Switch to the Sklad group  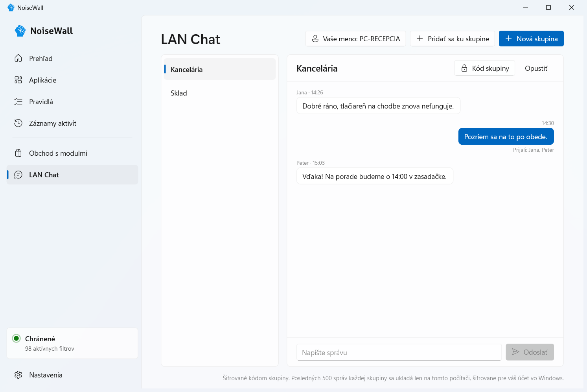point(220,93)
